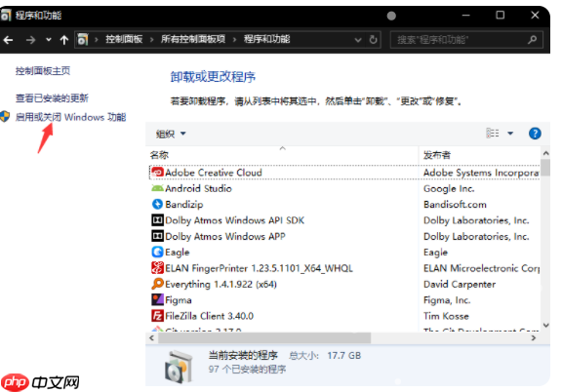Viewport: 562px width, 392px height.
Task: Open the view options dropdown arrow
Action: pyautogui.click(x=510, y=134)
